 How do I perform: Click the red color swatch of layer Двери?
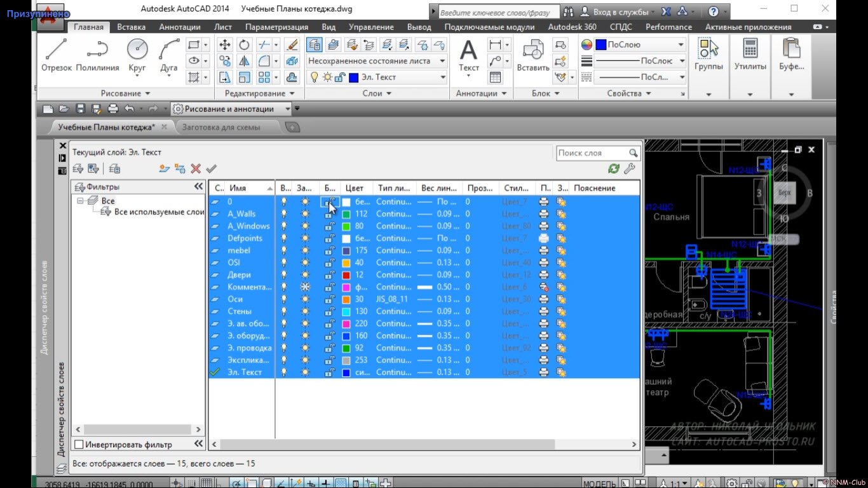(346, 274)
